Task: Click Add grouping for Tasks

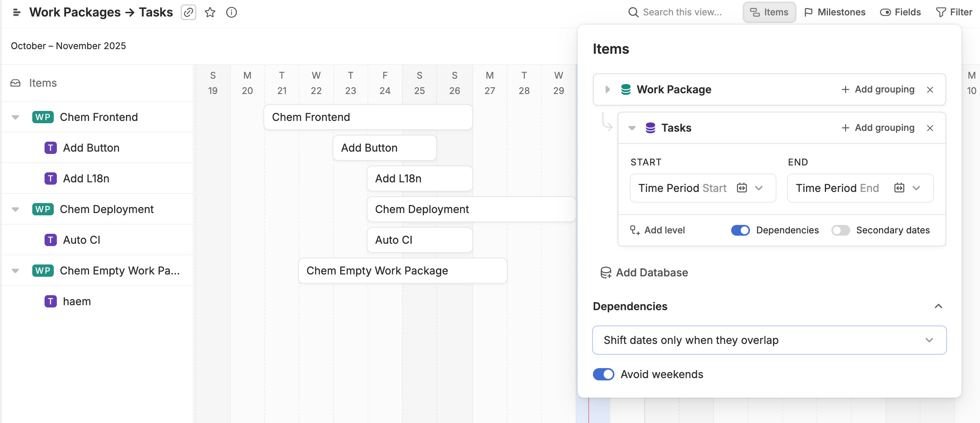Action: [x=878, y=128]
